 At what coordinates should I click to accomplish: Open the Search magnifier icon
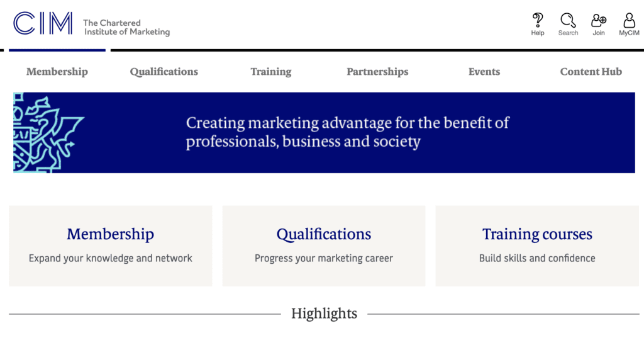coord(568,21)
